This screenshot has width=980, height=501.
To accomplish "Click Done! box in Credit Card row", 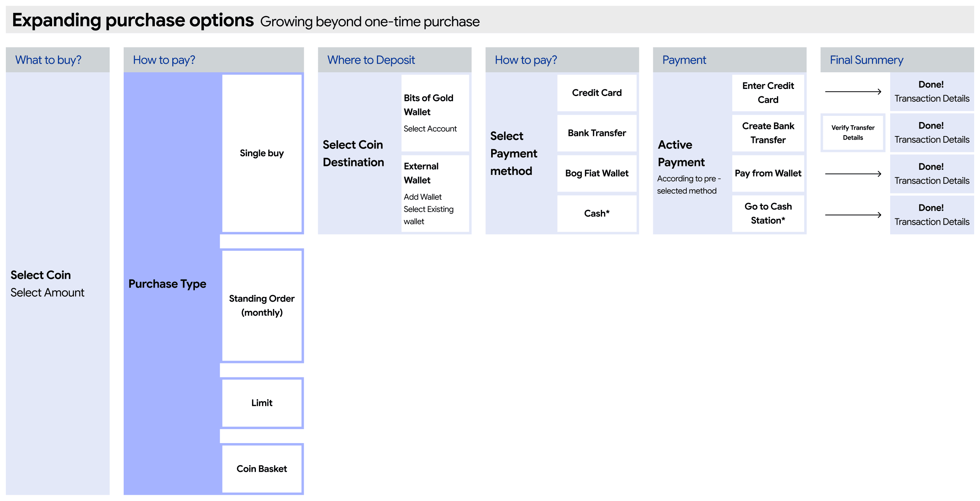I will pyautogui.click(x=932, y=92).
